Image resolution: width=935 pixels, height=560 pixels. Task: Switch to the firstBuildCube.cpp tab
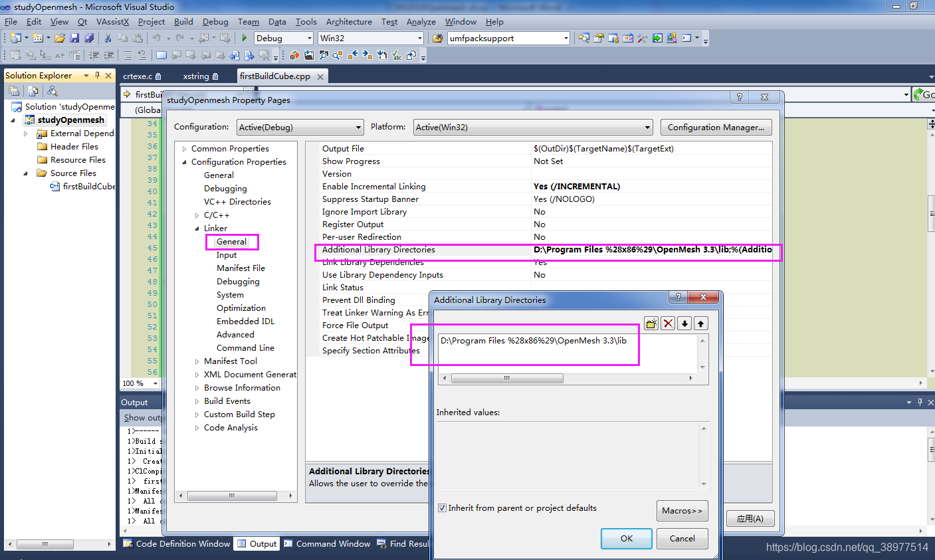coord(276,76)
